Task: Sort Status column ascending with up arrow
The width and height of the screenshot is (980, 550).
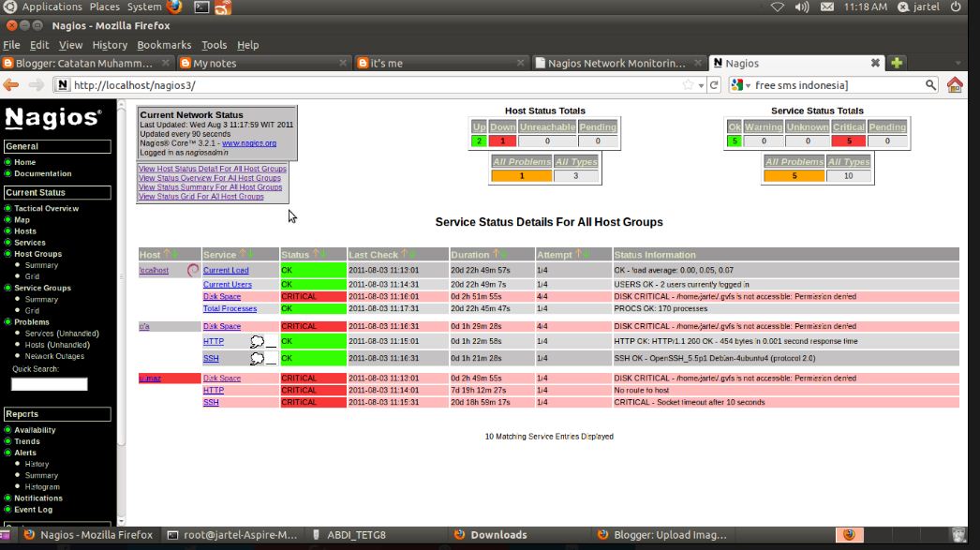Action: point(317,254)
